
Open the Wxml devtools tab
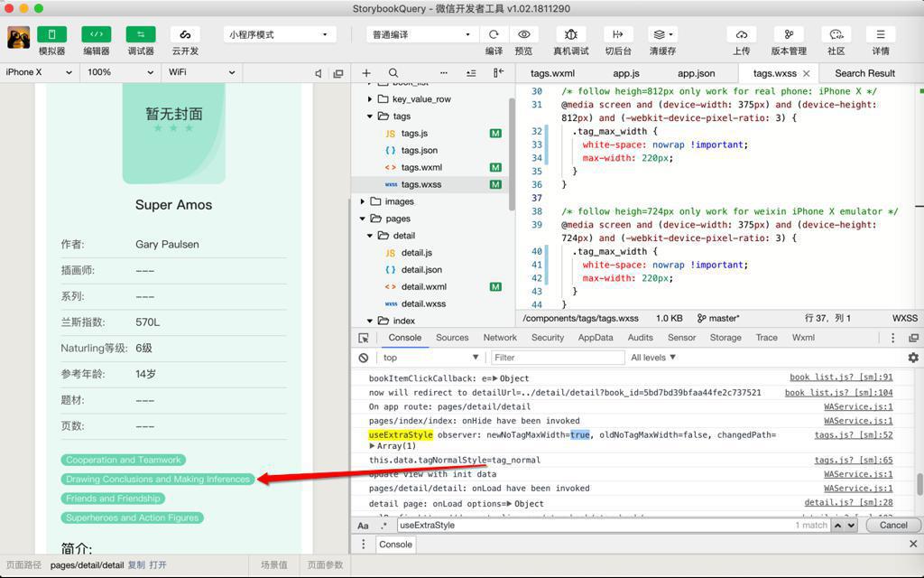(x=803, y=338)
